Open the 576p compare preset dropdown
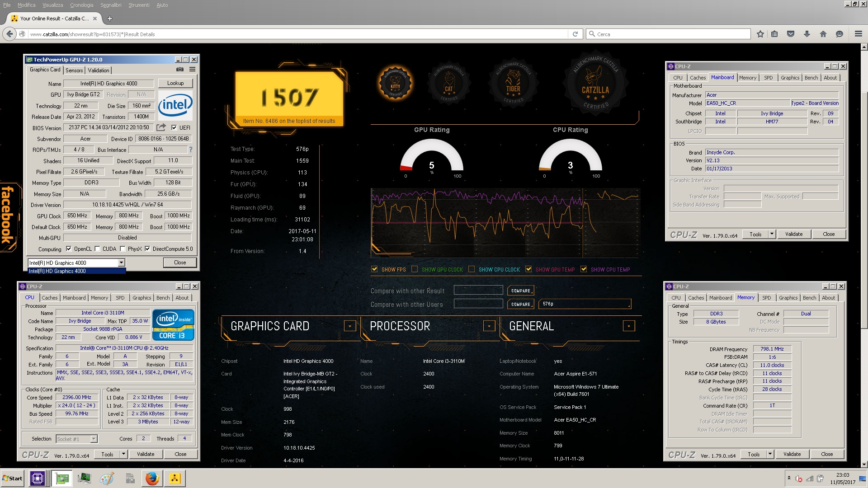The height and width of the screenshot is (488, 868). [585, 304]
